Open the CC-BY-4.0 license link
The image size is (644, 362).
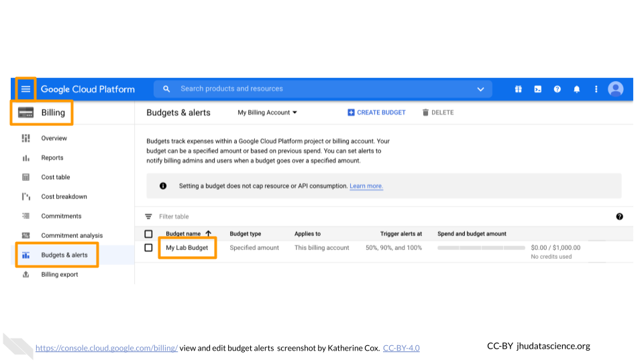point(401,348)
